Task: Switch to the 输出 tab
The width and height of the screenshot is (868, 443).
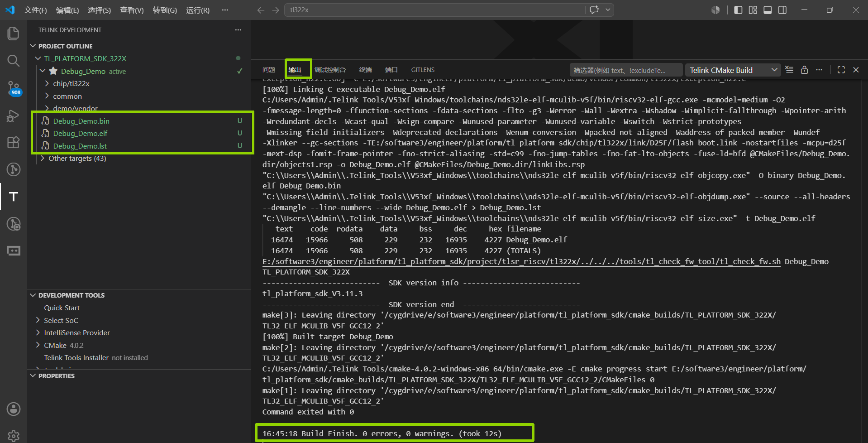Action: click(295, 70)
